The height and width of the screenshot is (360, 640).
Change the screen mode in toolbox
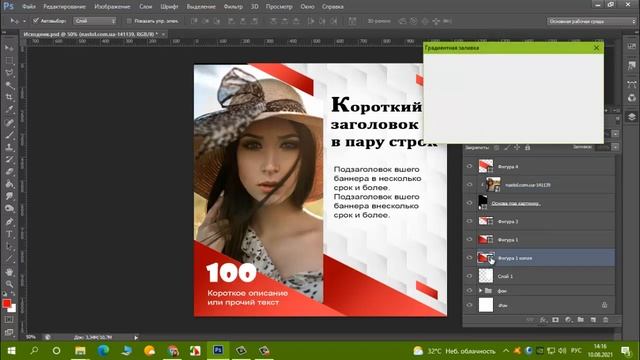click(9, 332)
